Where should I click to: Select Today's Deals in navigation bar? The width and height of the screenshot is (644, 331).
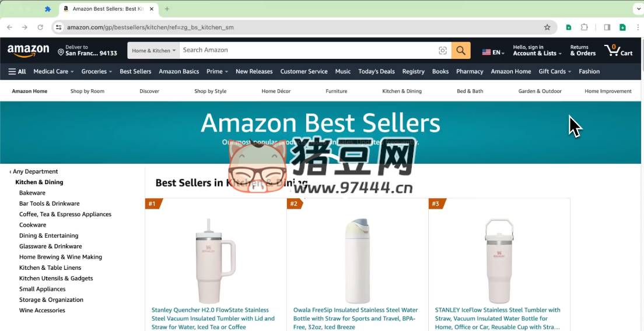376,71
